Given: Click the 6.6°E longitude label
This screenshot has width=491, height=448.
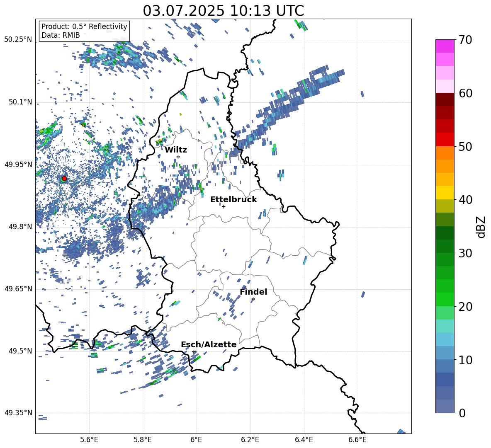Looking at the screenshot, I should (x=357, y=440).
